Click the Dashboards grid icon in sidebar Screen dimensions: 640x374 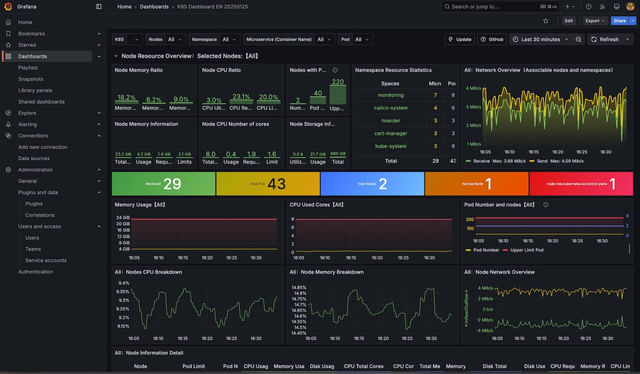(8, 56)
